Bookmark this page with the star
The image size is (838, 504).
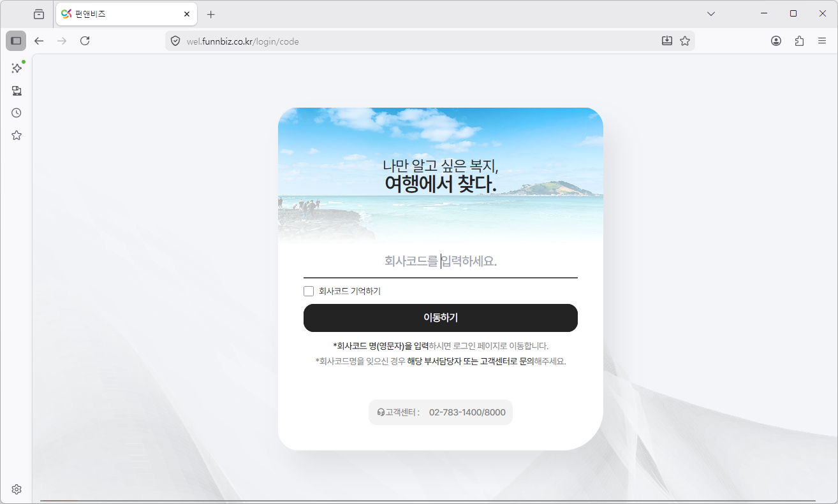tap(685, 41)
